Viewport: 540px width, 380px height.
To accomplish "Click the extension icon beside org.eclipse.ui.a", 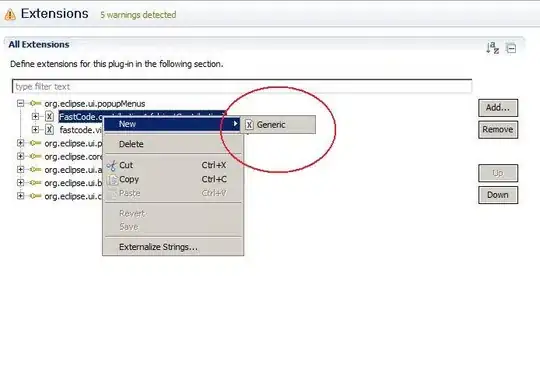I will 35,169.
